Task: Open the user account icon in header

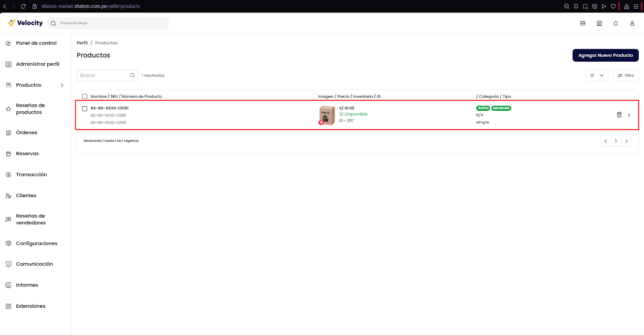Action: tap(632, 23)
